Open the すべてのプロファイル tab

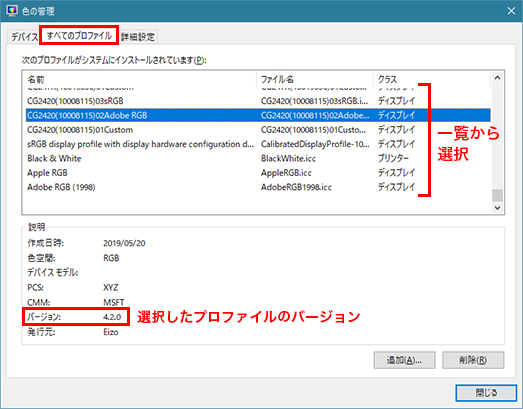79,35
